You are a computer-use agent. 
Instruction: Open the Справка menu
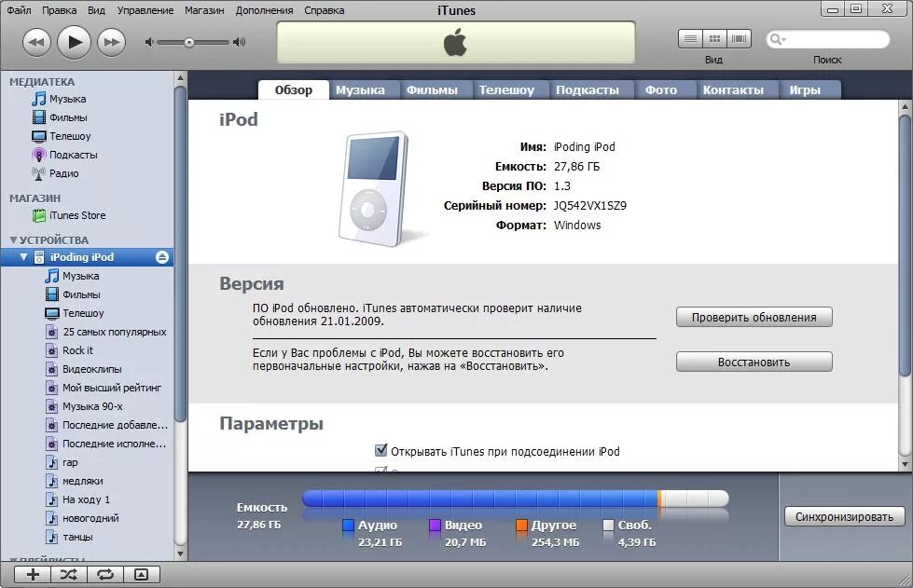coord(324,10)
